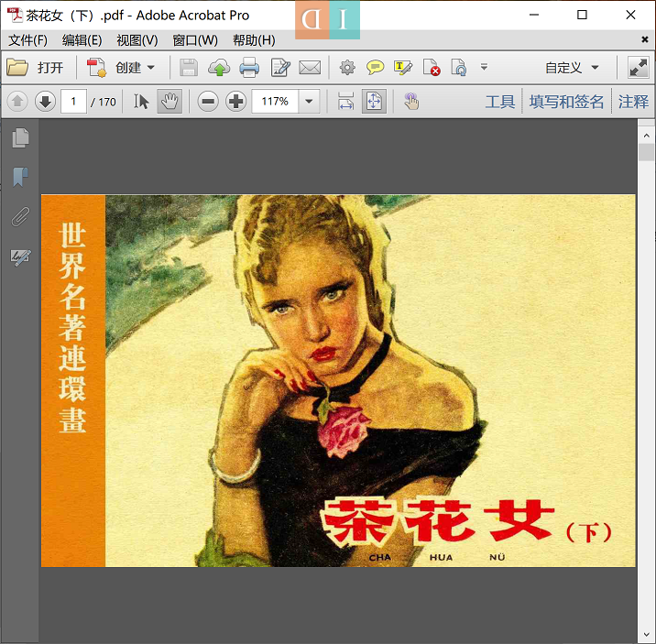Open the 编辑(E) menu
The image size is (656, 644).
82,40
